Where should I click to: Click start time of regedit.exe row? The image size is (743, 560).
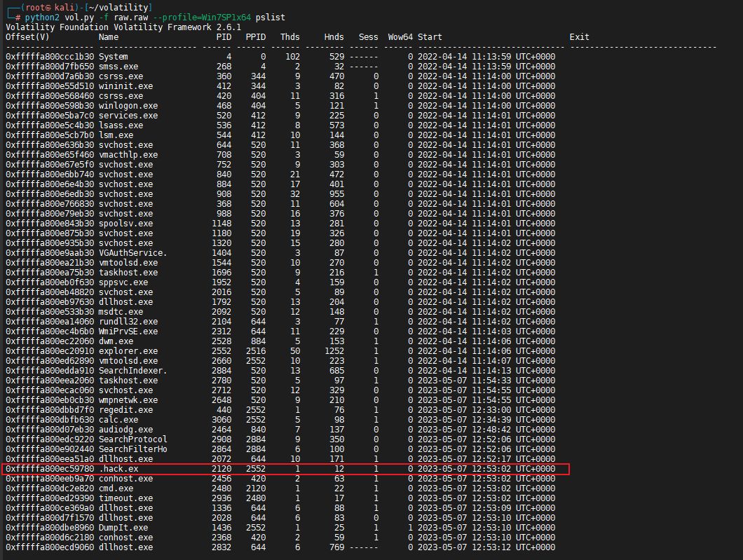coord(486,410)
